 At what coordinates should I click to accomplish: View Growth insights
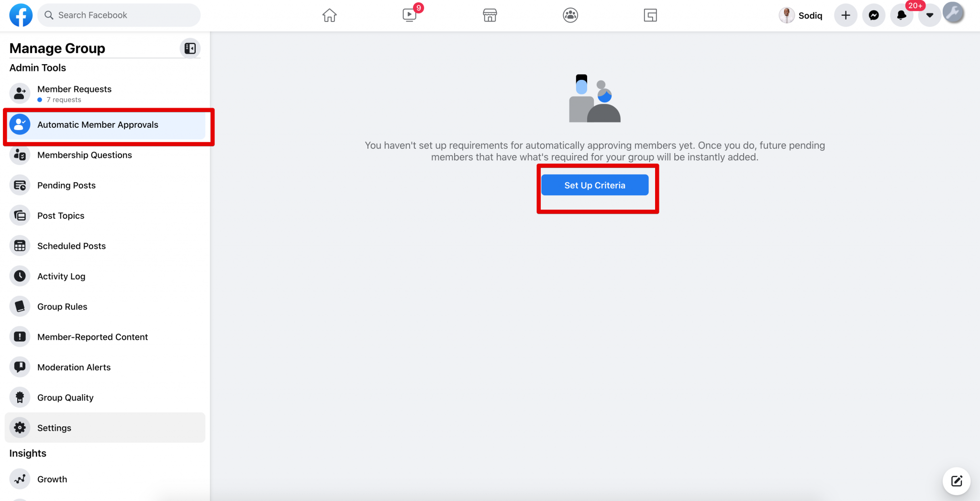point(52,479)
